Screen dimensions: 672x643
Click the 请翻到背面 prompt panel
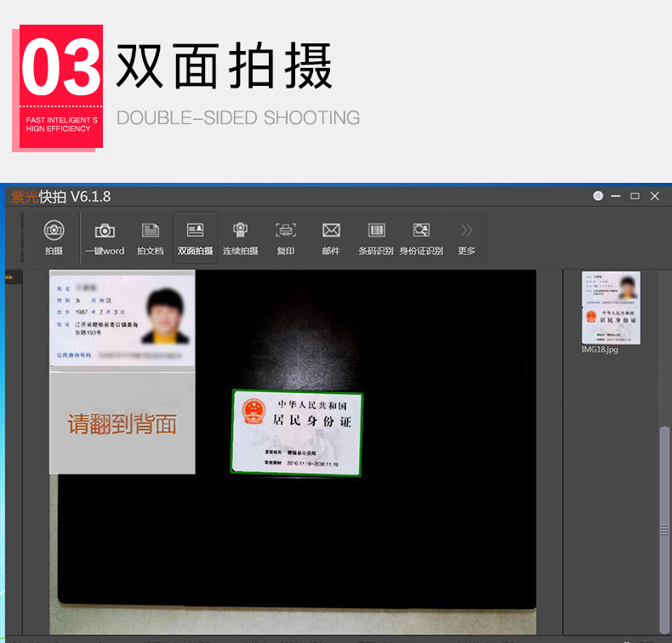click(122, 424)
